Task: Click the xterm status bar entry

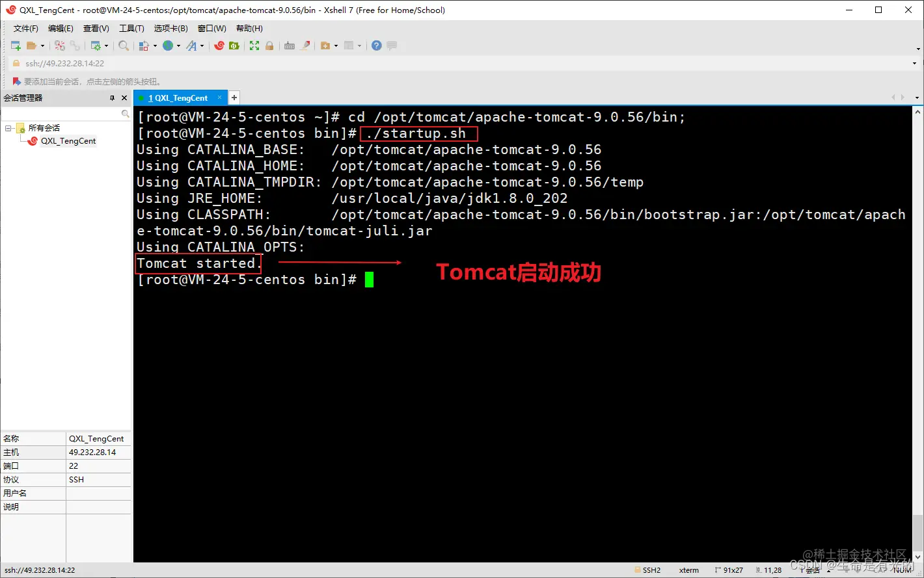Action: coord(689,570)
